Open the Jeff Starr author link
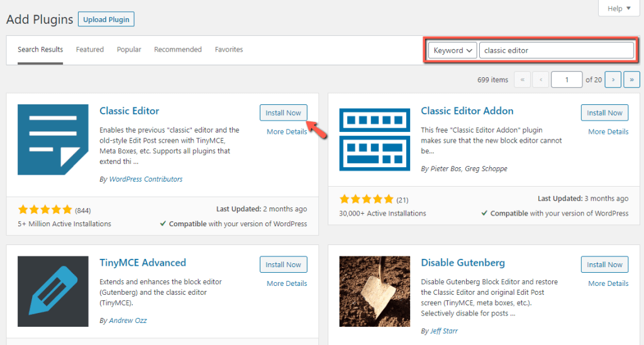Image resolution: width=644 pixels, height=345 pixels. pyautogui.click(x=443, y=331)
